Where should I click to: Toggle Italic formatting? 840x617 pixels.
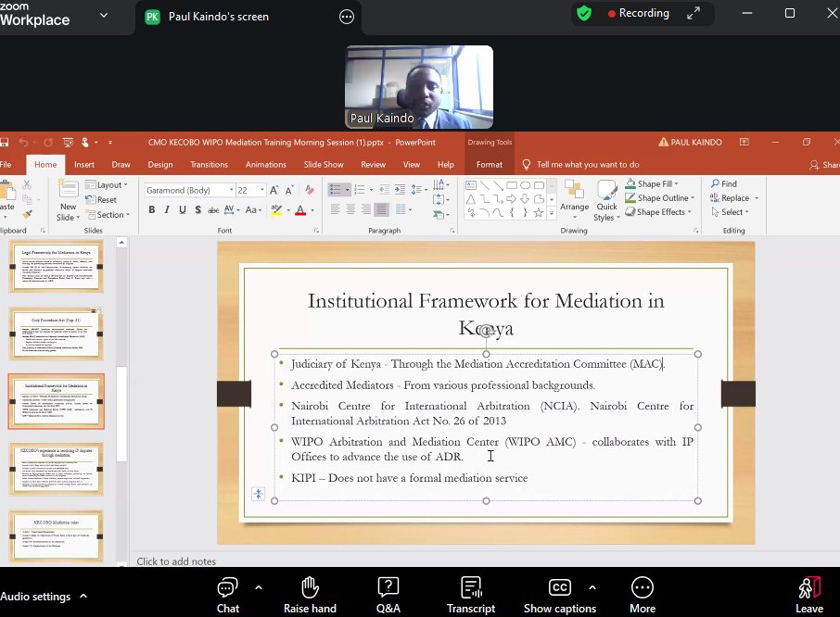click(x=167, y=209)
